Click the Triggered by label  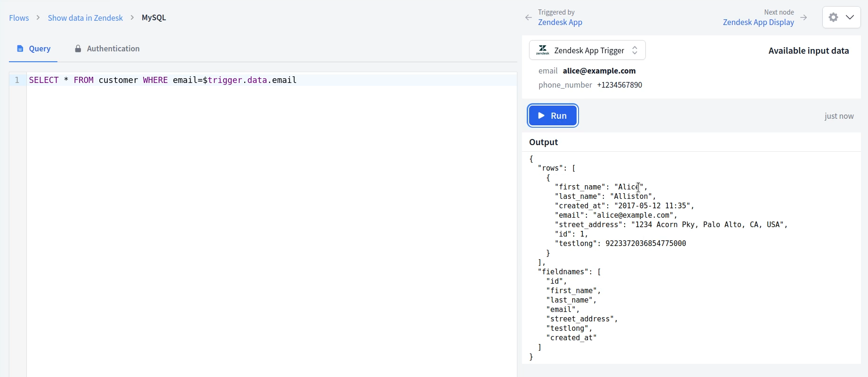(x=556, y=12)
